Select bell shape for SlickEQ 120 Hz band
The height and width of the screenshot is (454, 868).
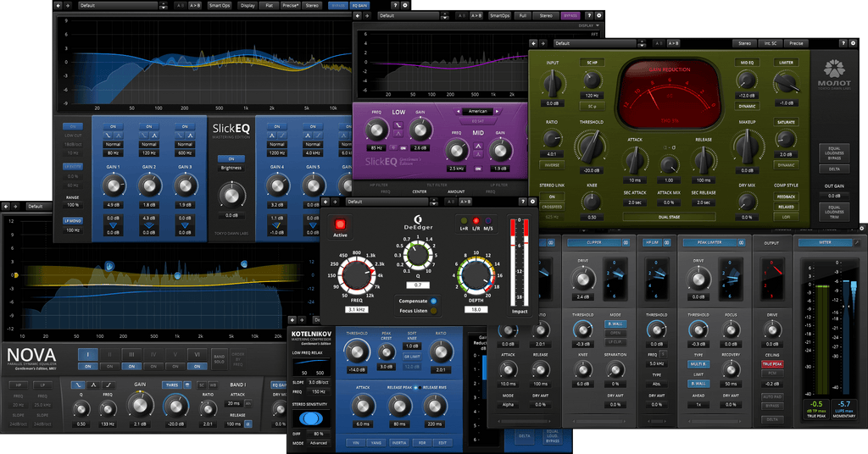pos(154,135)
